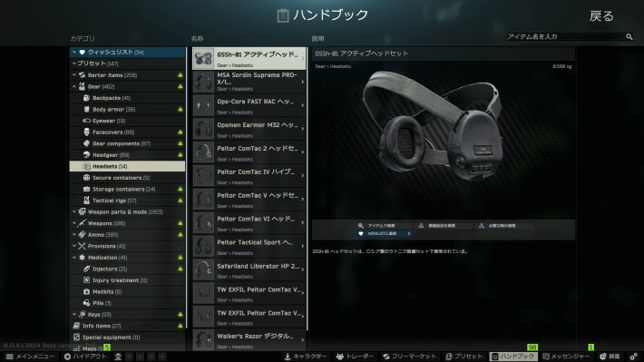This screenshot has width=644, height=362.
Task: Click the Gear › Headsets breadcrumb in description
Action: pyautogui.click(x=333, y=66)
